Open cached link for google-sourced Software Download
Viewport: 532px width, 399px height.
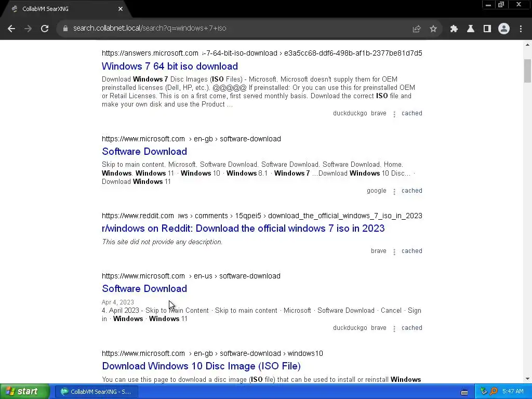412,191
